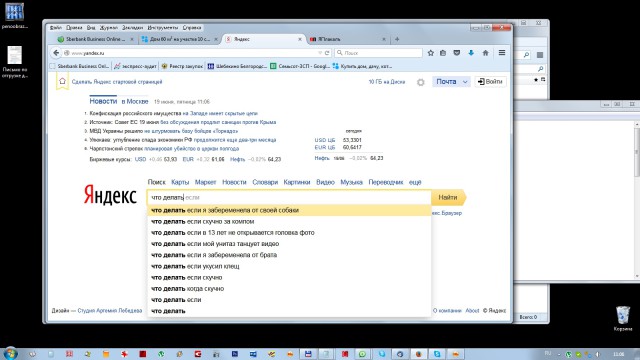Image resolution: width=640 pixels, height=360 pixels.
Task: Open the Recycle Bin on the desktop
Action: (x=623, y=318)
